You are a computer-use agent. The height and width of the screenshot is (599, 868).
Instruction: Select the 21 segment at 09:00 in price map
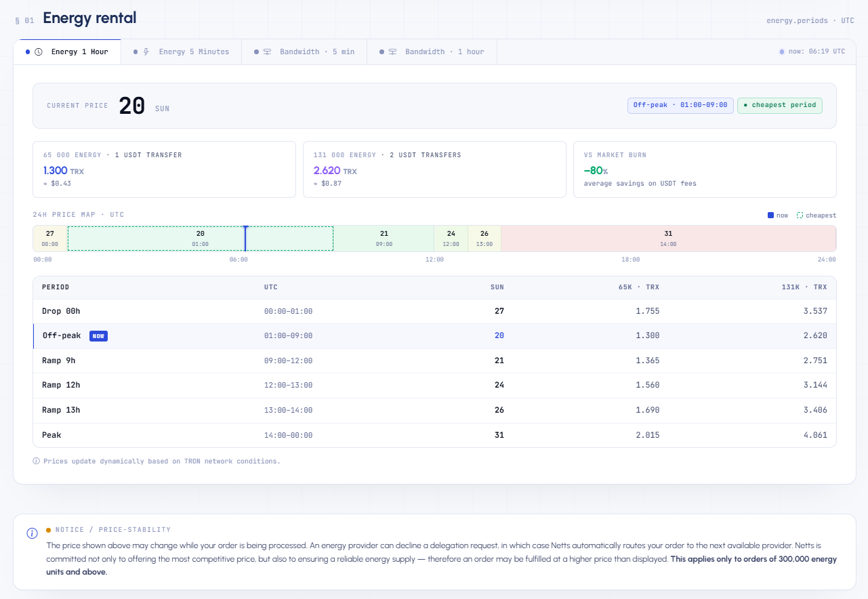click(x=384, y=239)
